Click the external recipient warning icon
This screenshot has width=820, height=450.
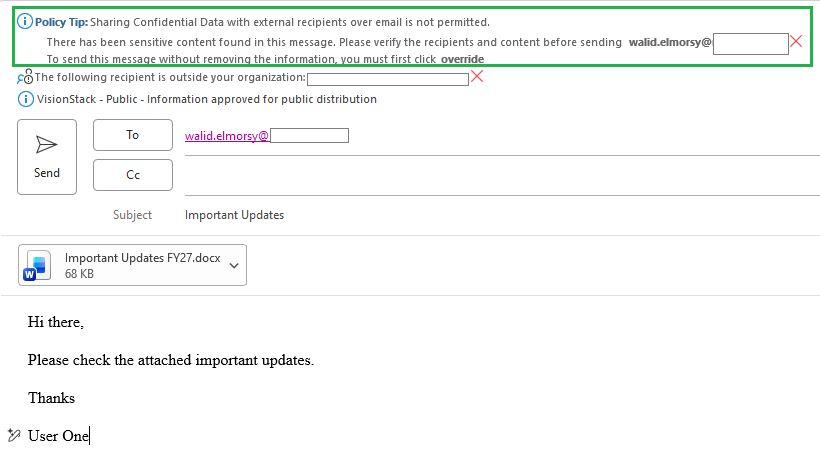(x=25, y=77)
